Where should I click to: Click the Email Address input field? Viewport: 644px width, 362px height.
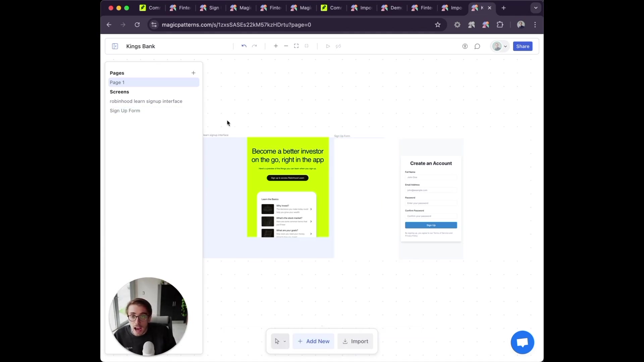[x=431, y=190]
